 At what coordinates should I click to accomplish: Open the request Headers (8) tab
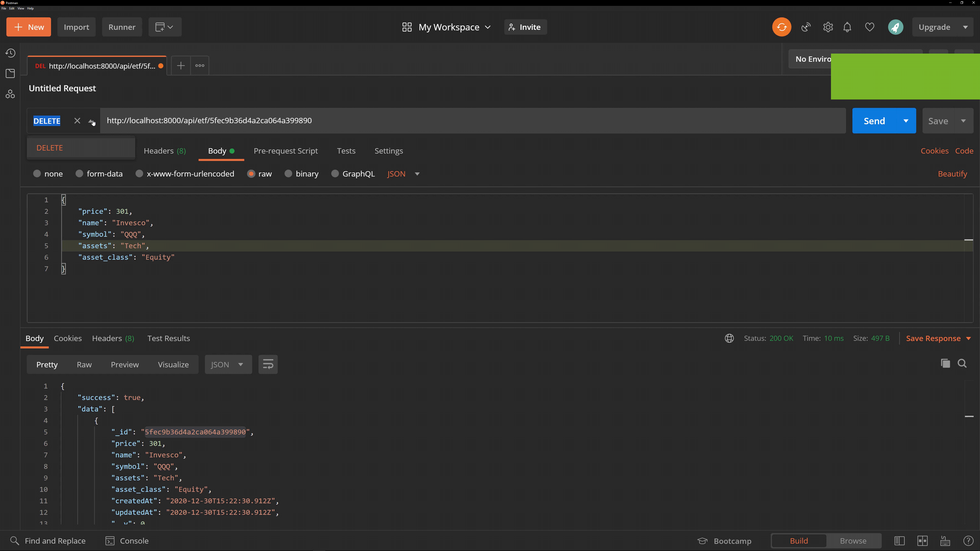[x=165, y=151]
